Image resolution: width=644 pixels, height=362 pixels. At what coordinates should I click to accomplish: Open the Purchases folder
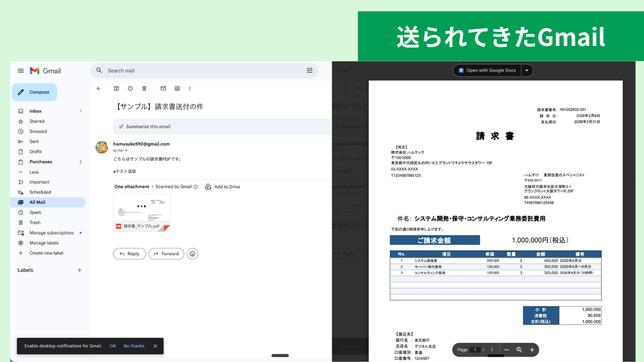click(x=49, y=162)
